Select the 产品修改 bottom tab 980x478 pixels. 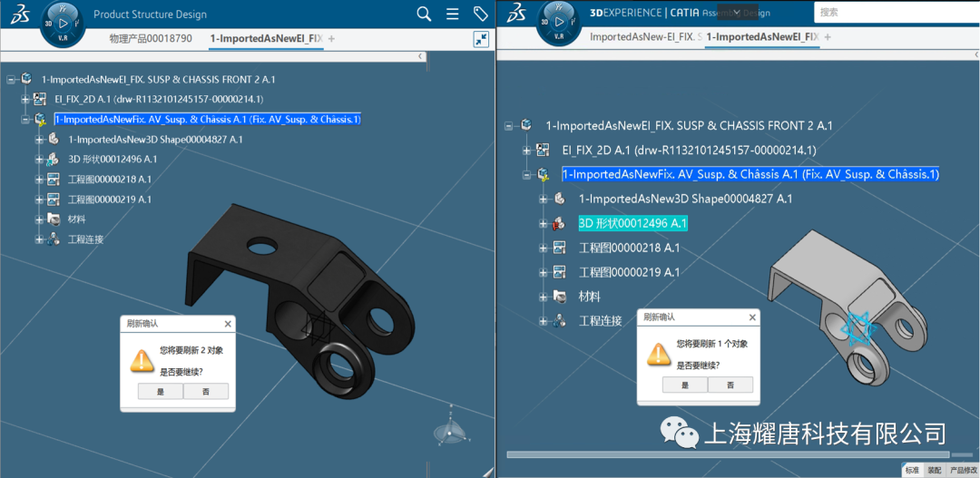click(x=963, y=470)
